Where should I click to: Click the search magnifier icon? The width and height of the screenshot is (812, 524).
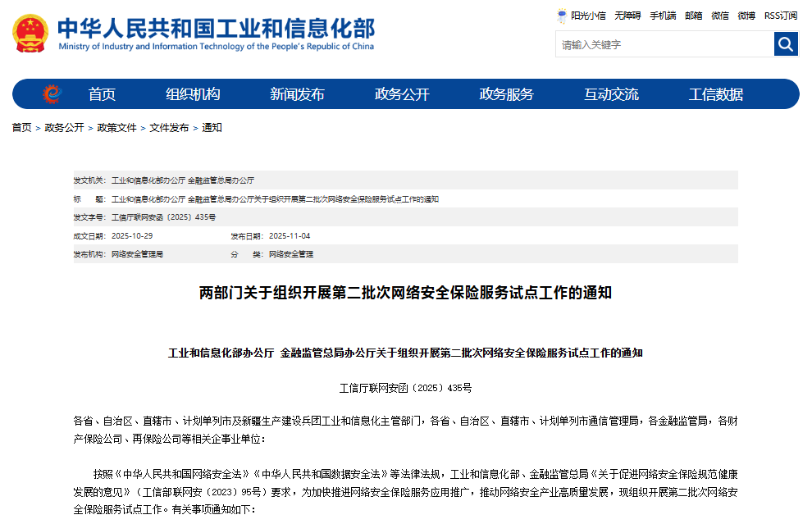786,43
